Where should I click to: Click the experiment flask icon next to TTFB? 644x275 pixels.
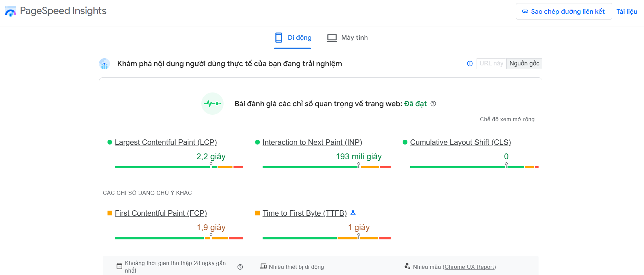click(x=353, y=213)
